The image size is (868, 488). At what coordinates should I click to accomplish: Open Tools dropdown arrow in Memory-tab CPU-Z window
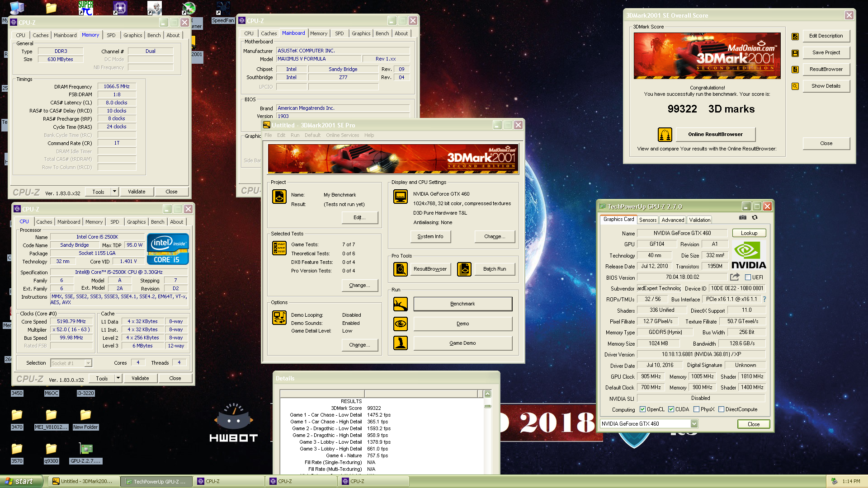click(x=114, y=192)
